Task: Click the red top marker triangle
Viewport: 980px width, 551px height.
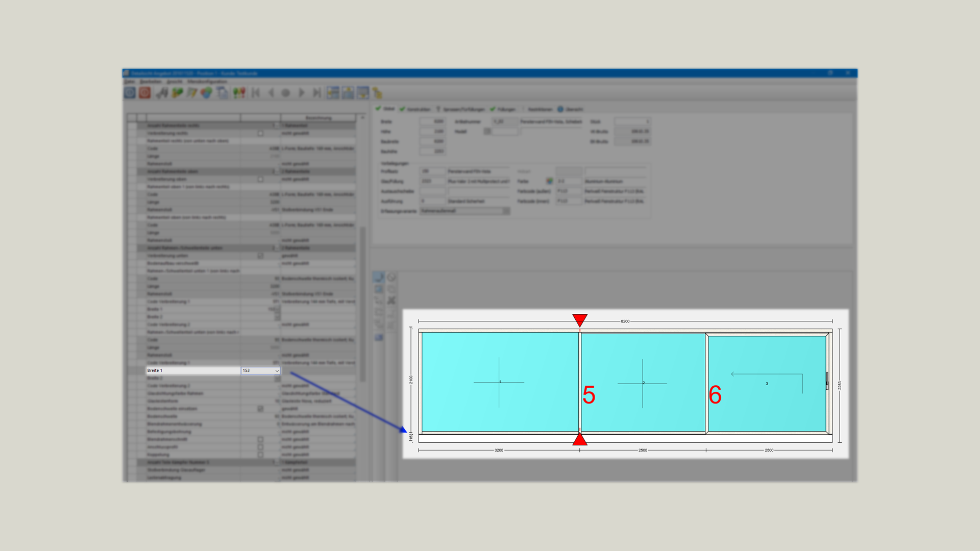Action: 580,320
